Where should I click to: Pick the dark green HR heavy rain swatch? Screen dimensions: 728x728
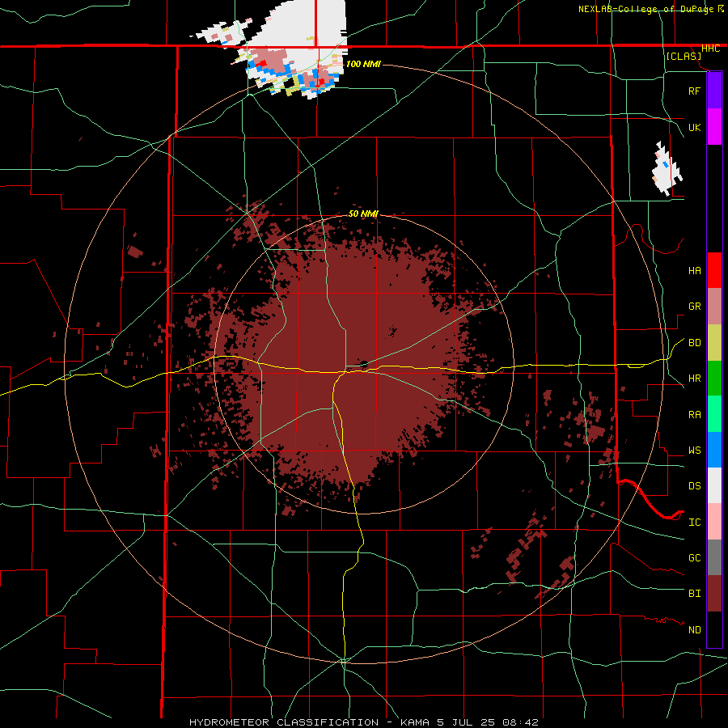pos(714,379)
